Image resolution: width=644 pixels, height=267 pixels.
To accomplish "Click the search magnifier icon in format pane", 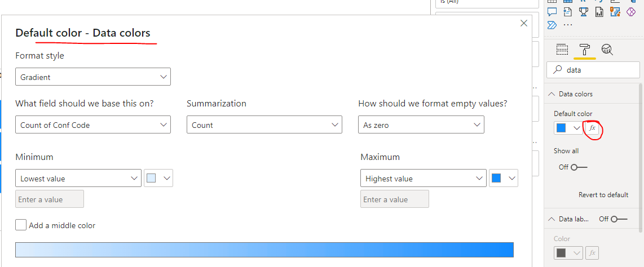I will click(x=557, y=70).
